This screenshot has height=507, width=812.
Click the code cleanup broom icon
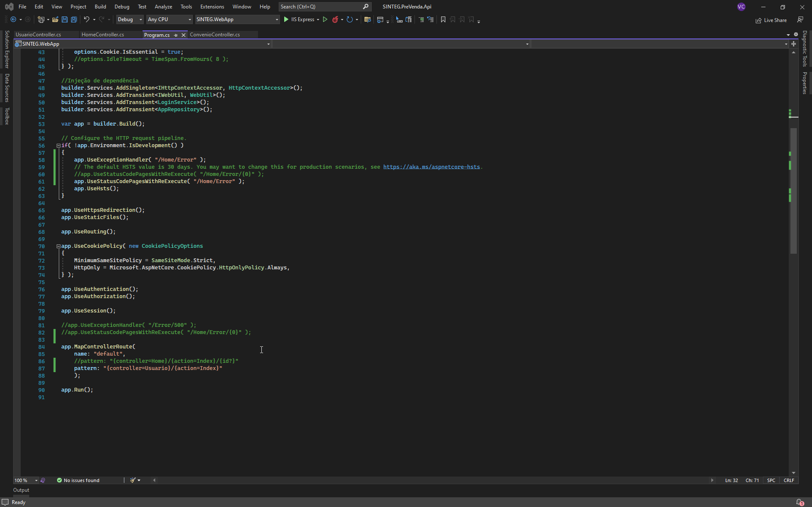pos(133,480)
